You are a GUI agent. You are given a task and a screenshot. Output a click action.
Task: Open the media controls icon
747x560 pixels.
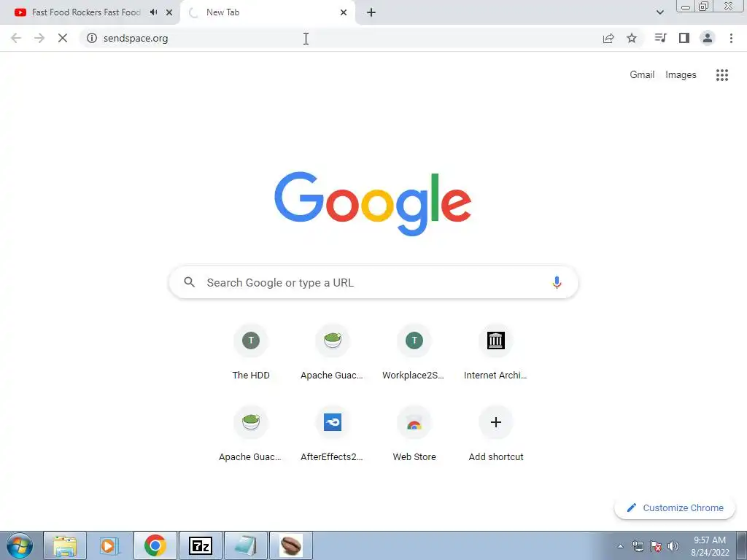tap(661, 38)
